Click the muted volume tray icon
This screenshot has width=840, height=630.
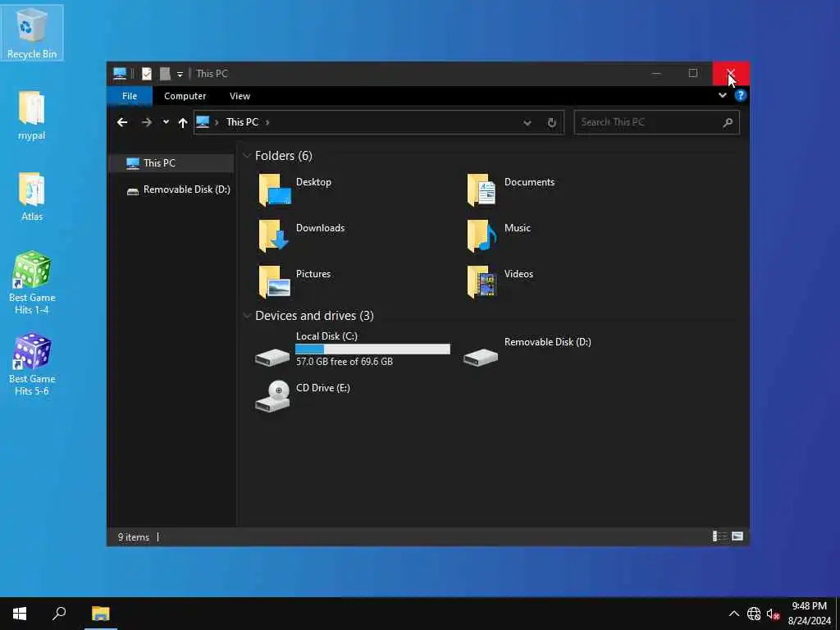pos(773,614)
